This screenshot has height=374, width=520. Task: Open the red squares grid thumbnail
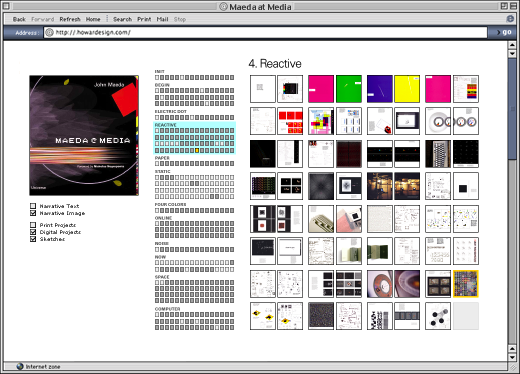coord(290,121)
